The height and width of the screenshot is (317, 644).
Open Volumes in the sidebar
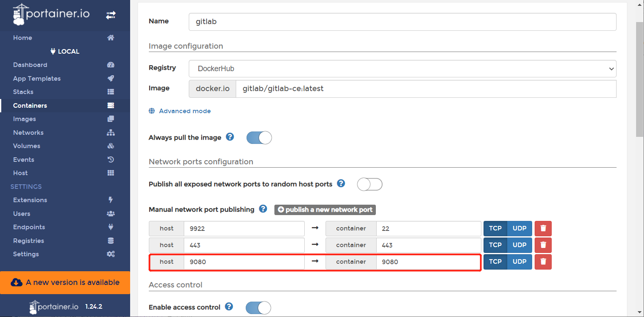pos(27,146)
